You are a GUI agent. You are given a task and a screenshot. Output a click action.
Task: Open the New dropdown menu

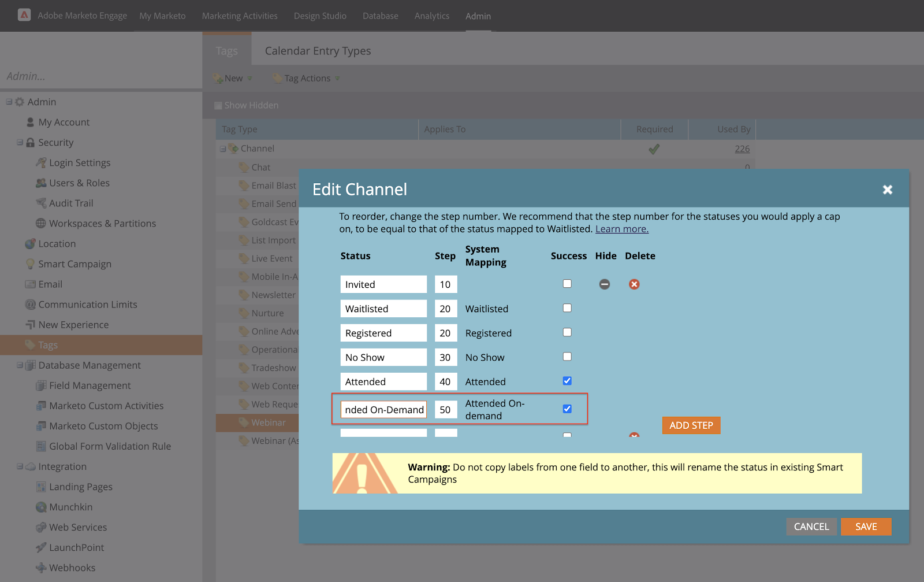[x=233, y=78]
